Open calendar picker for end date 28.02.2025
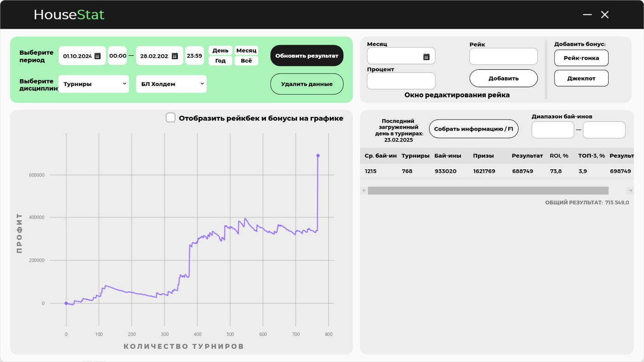 (x=174, y=55)
